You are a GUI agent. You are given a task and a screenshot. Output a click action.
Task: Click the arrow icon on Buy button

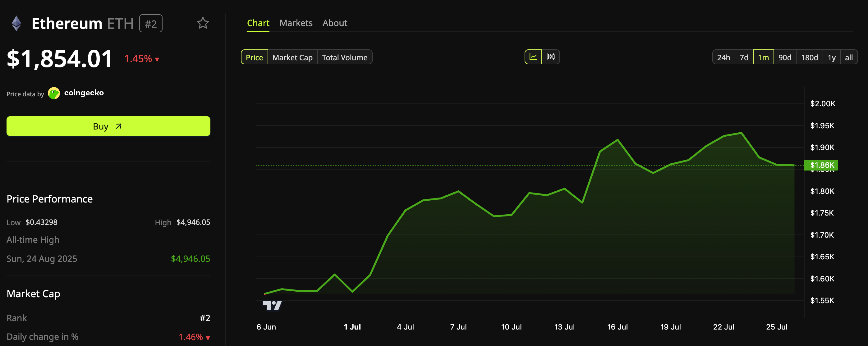(119, 126)
